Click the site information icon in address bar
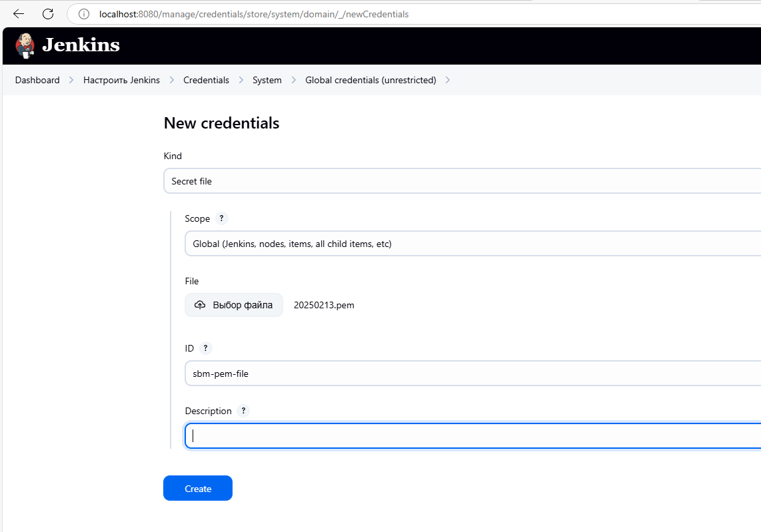Image resolution: width=761 pixels, height=532 pixels. [84, 14]
